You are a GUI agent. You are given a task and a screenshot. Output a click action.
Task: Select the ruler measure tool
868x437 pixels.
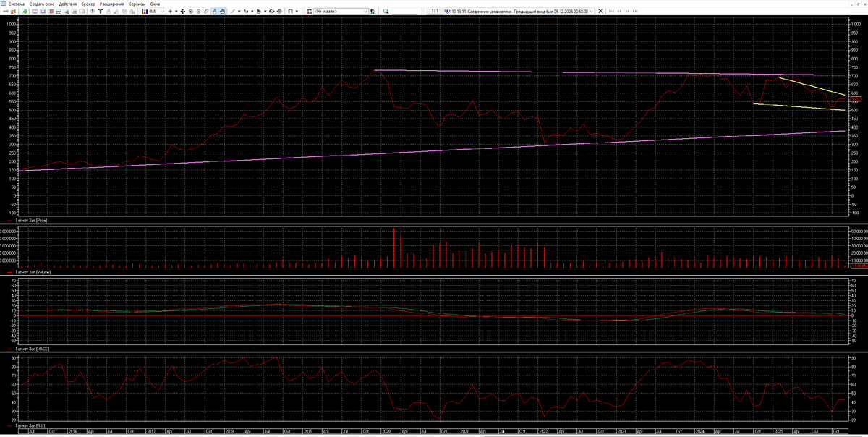click(x=206, y=12)
